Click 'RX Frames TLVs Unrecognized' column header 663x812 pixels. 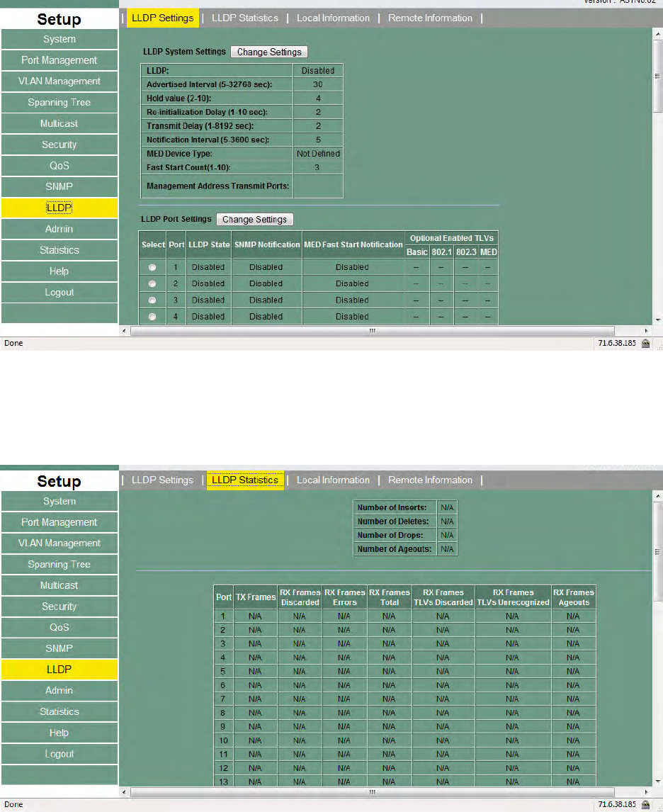(x=513, y=597)
